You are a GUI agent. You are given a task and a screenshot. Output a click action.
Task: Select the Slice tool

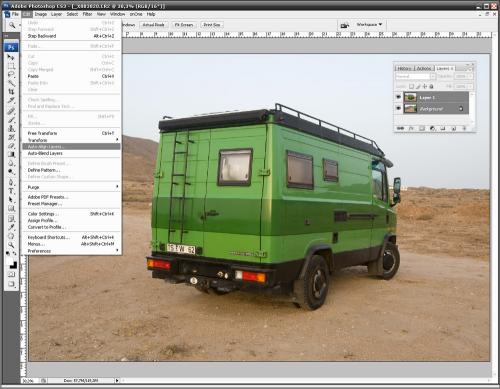pyautogui.click(x=11, y=100)
